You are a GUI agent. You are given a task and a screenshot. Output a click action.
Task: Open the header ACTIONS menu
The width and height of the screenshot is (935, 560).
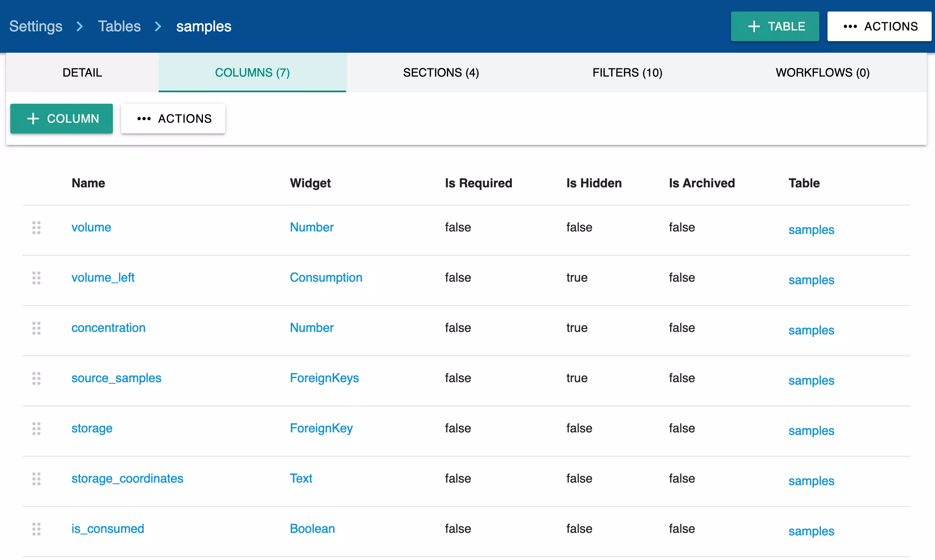(x=879, y=26)
